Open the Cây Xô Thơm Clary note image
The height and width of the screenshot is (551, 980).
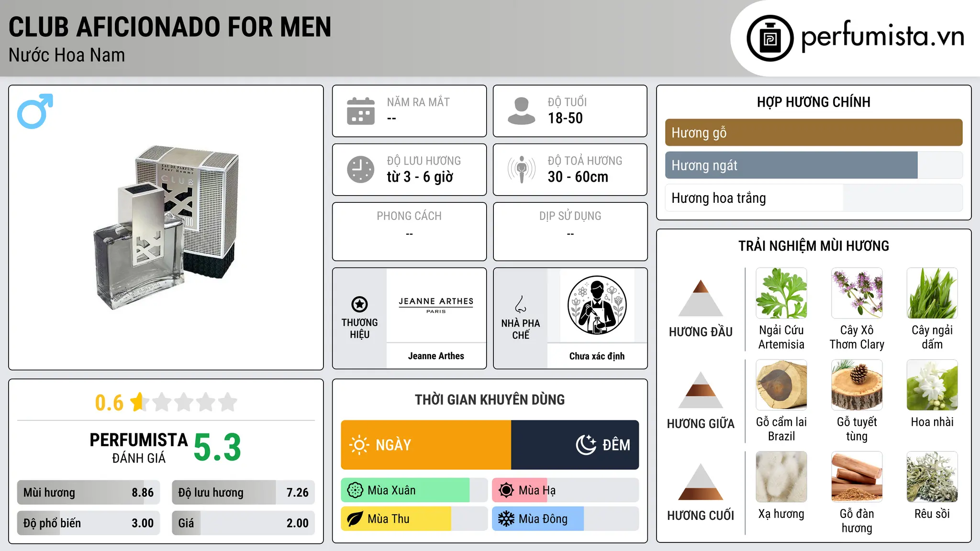tap(857, 293)
